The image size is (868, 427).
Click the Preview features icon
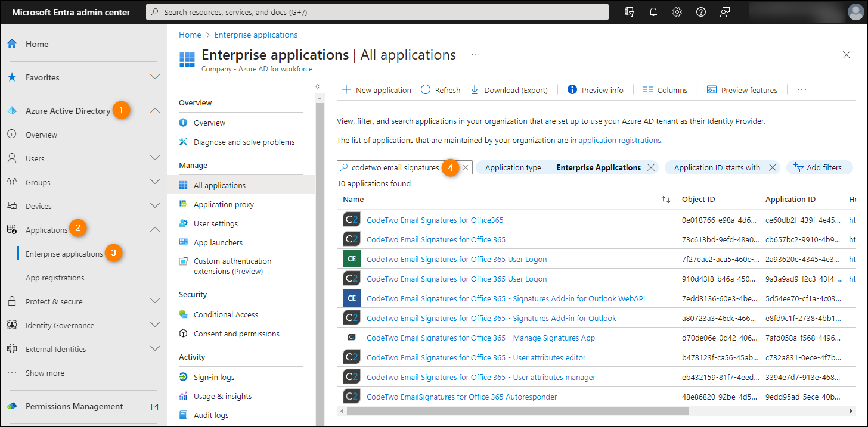[x=711, y=90]
